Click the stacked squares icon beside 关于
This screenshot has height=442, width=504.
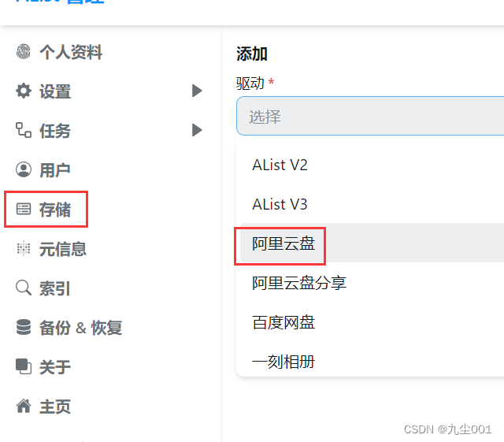click(24, 366)
